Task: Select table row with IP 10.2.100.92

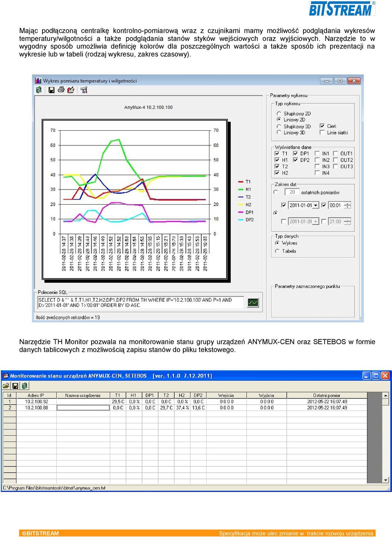Action: pos(192,401)
